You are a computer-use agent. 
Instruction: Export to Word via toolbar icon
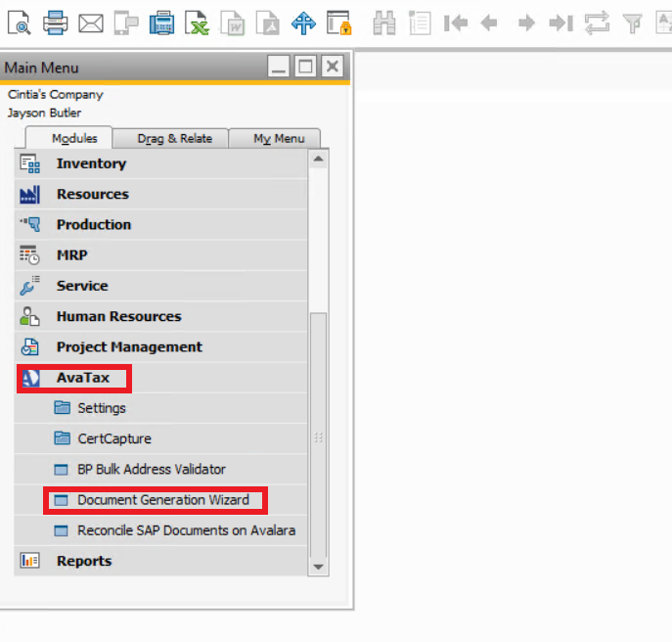click(232, 23)
